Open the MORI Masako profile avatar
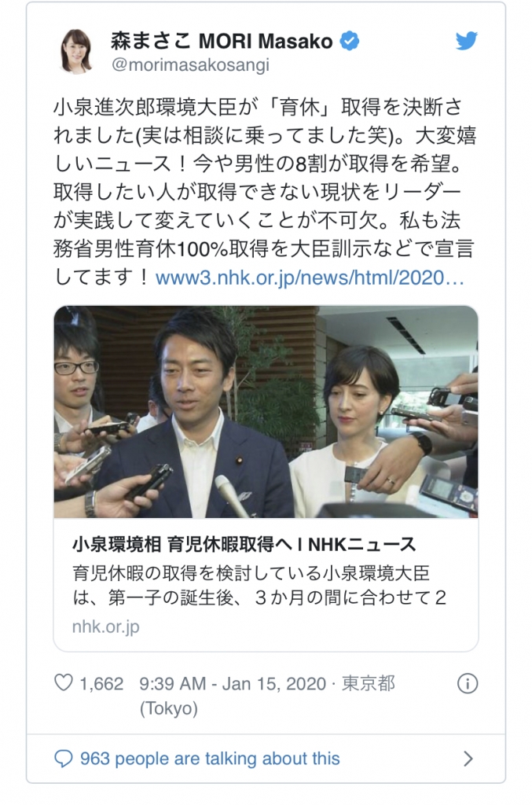Viewport: 532px width, 805px height. (77, 51)
